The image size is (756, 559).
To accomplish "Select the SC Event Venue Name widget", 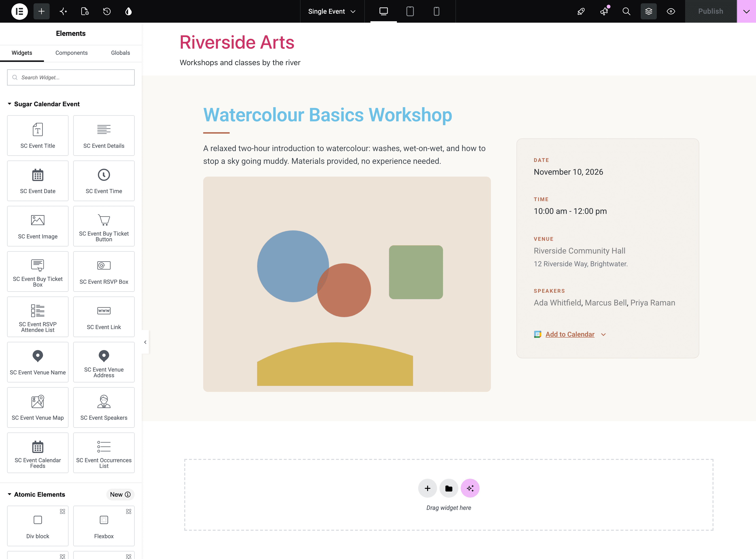I will coord(38,362).
